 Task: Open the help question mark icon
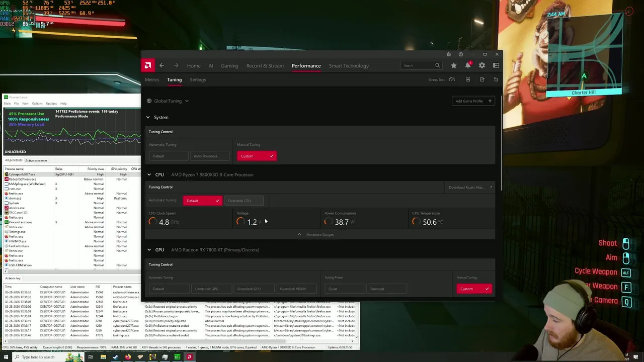460,54
